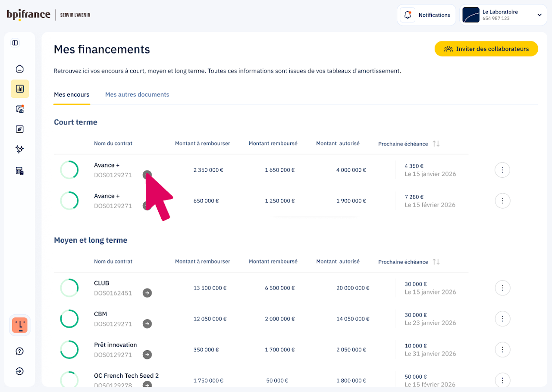Viewport: 552px width, 392px height.
Task: Click amount 12 050 000 €
Action: (x=210, y=319)
